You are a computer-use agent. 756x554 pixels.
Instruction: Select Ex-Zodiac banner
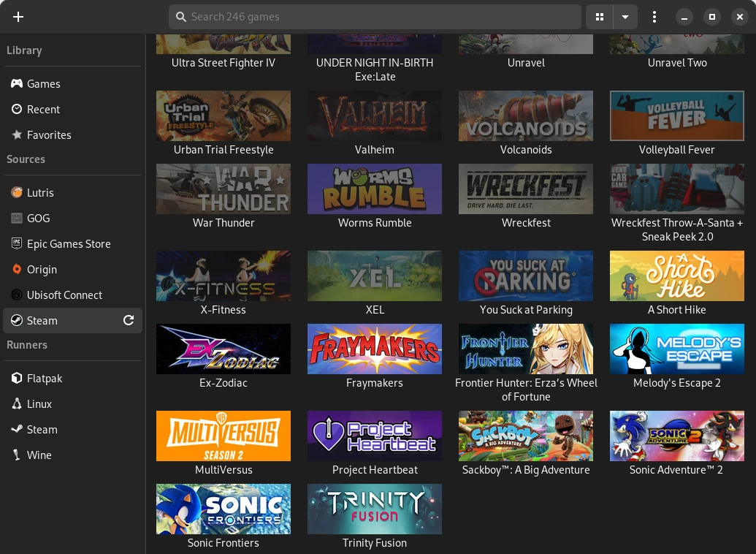(224, 349)
